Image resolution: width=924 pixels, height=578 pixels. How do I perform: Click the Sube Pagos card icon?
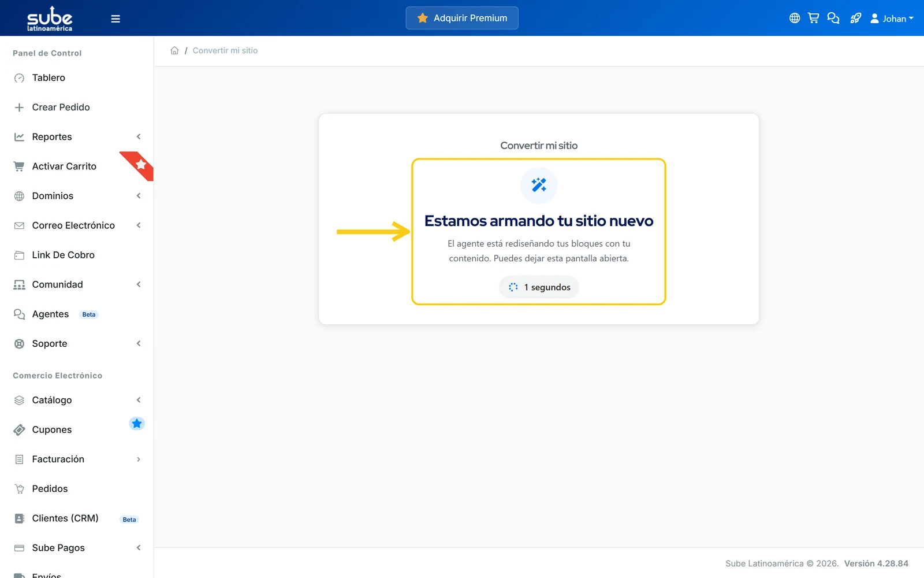(19, 548)
